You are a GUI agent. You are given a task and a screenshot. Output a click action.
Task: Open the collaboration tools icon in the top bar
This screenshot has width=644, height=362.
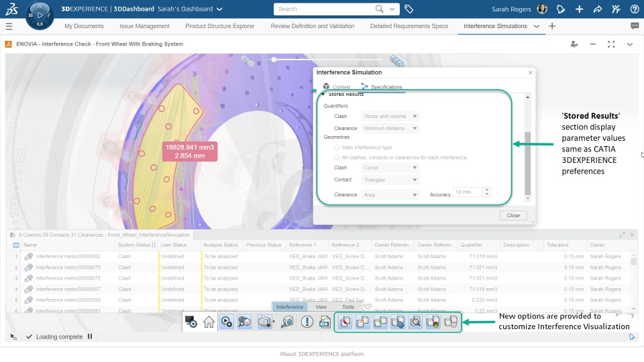(x=616, y=9)
